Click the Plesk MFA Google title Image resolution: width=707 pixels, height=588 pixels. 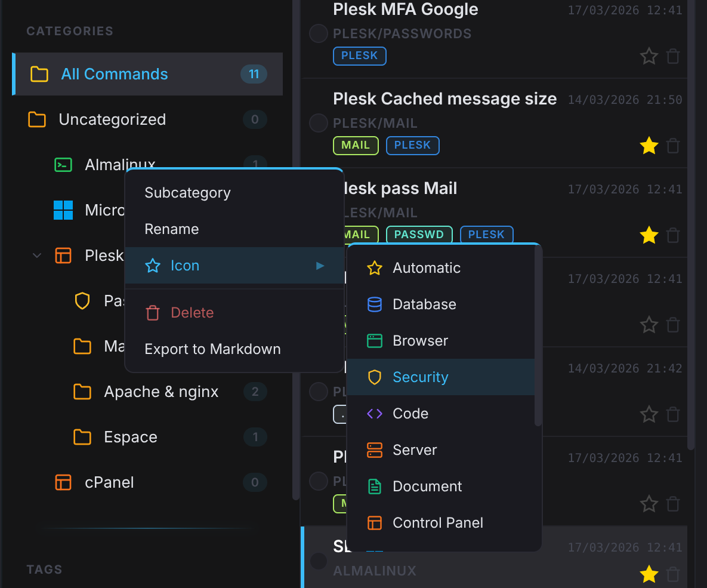[x=405, y=10]
